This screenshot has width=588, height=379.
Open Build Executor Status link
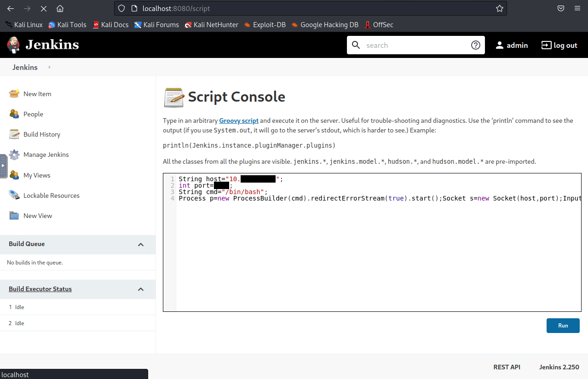(x=40, y=289)
